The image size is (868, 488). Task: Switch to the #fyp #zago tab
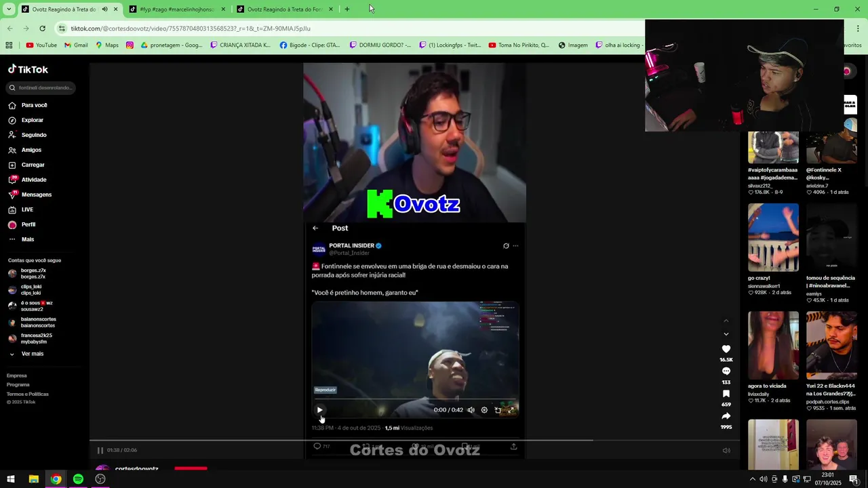click(x=176, y=9)
